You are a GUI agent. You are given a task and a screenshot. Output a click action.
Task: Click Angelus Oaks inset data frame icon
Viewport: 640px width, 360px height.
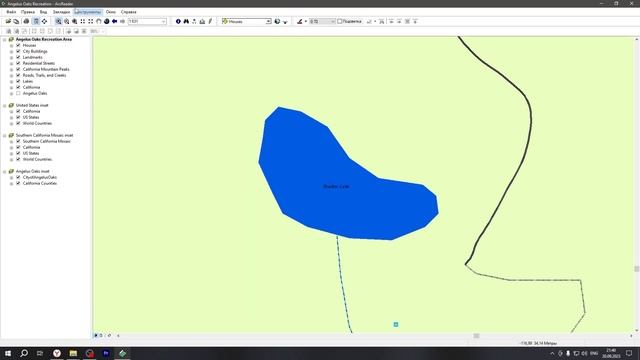point(11,171)
